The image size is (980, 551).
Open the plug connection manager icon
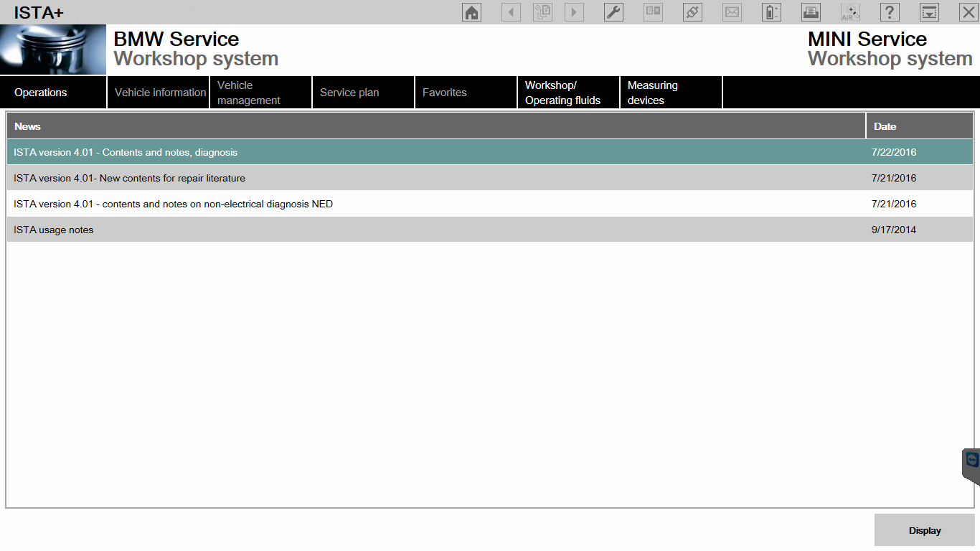click(x=692, y=12)
